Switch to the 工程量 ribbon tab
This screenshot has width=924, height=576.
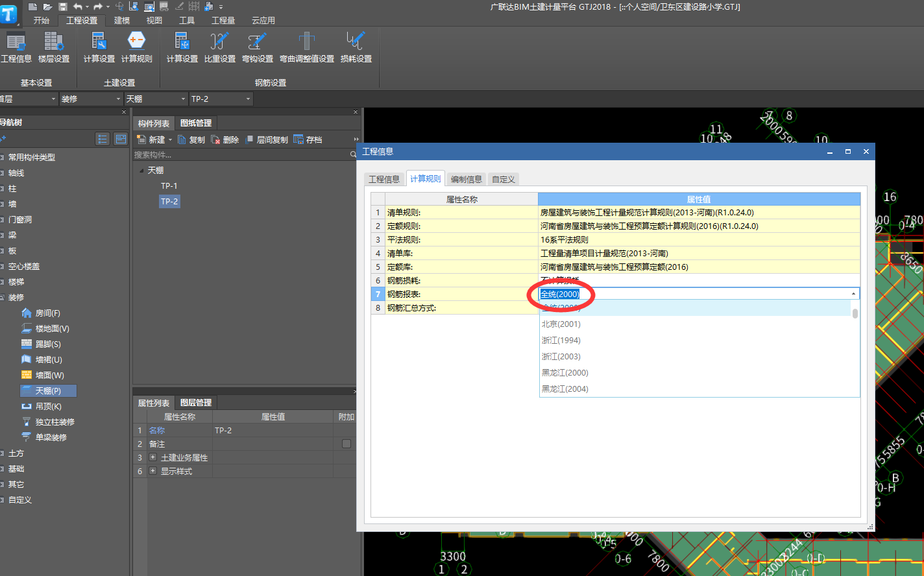click(x=223, y=20)
